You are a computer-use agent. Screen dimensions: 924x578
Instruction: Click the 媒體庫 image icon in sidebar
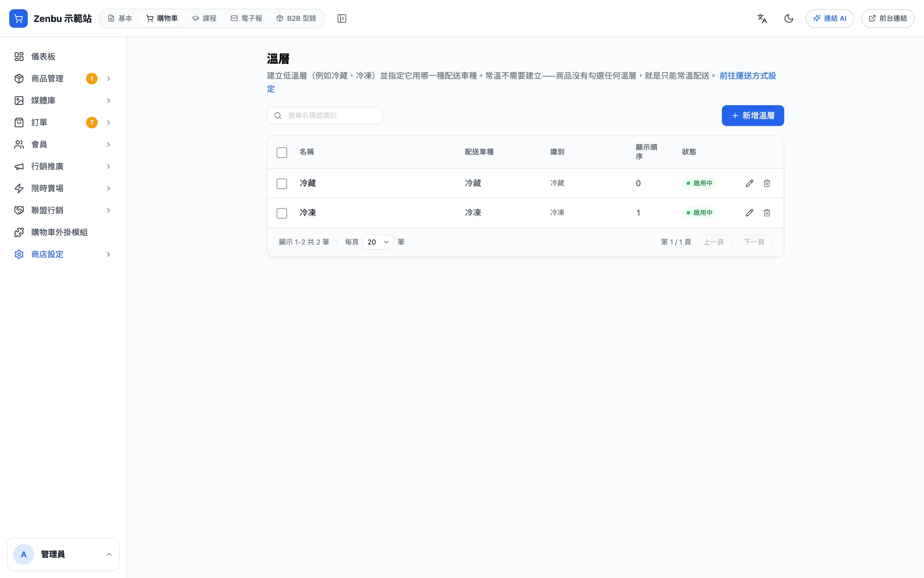(x=19, y=101)
